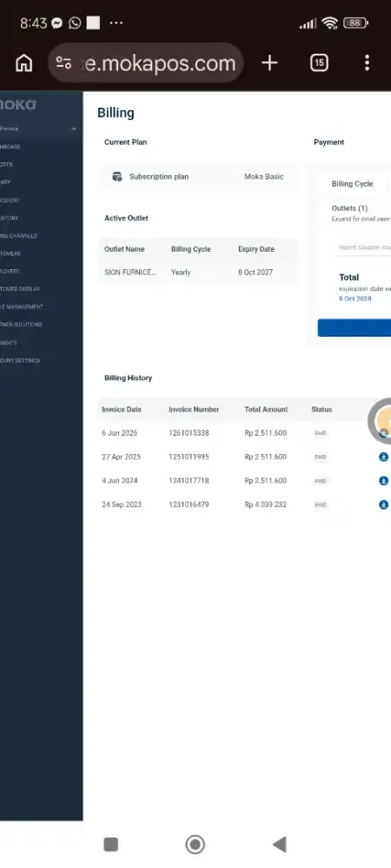Select the Billing Cycle option in Payment

click(x=352, y=184)
